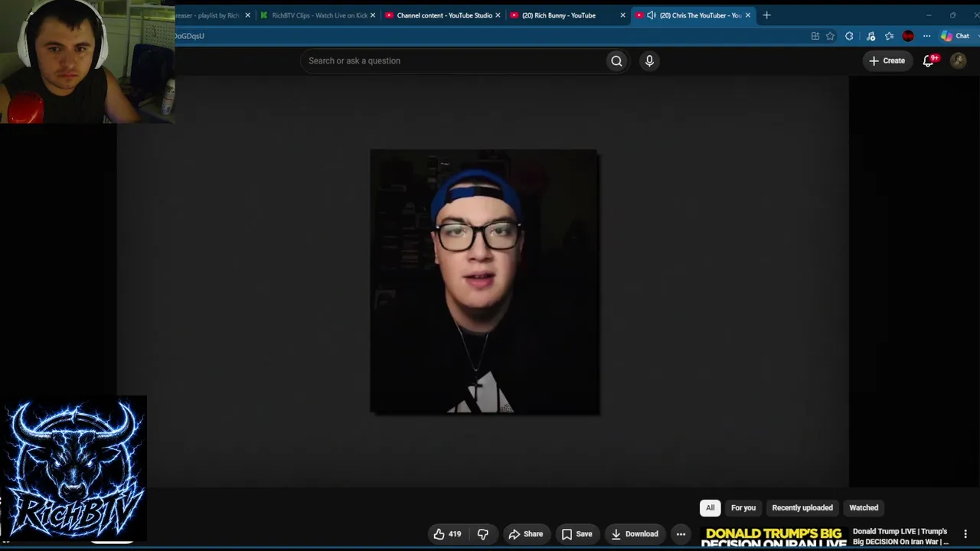The width and height of the screenshot is (980, 551).
Task: Click the Search or ask a question field
Action: [453, 60]
